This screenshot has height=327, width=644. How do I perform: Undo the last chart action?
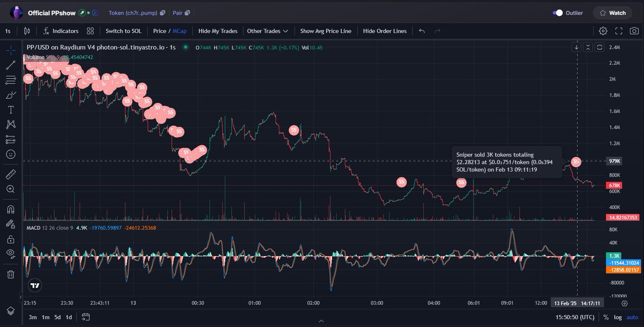422,31
